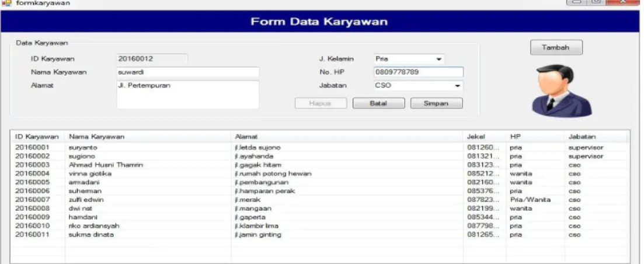Select row 20160006

click(319, 192)
